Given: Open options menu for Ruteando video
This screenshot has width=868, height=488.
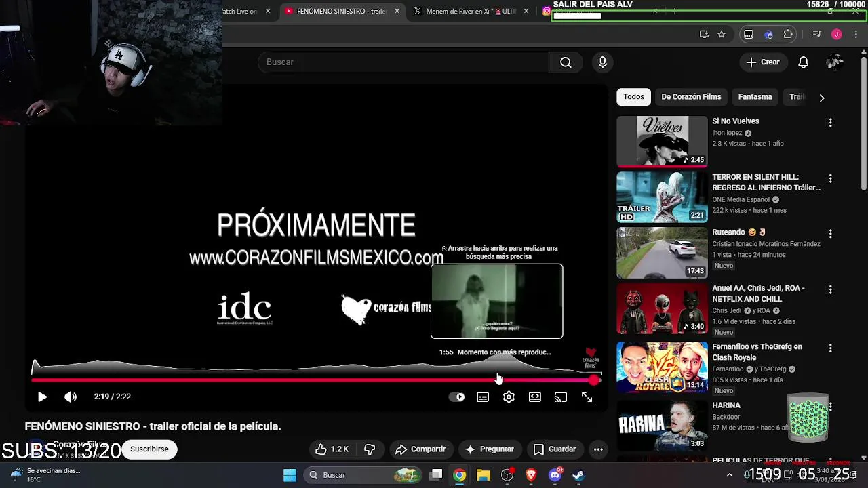Looking at the screenshot, I should [830, 234].
